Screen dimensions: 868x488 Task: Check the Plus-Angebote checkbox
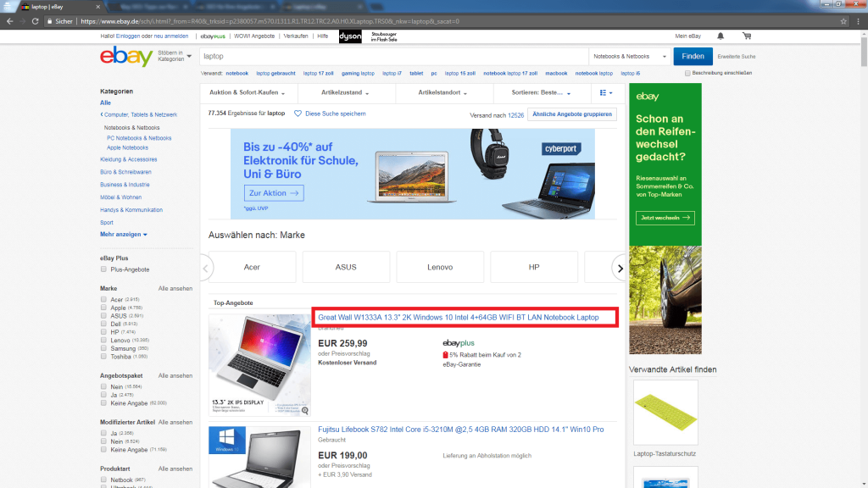pyautogui.click(x=103, y=269)
